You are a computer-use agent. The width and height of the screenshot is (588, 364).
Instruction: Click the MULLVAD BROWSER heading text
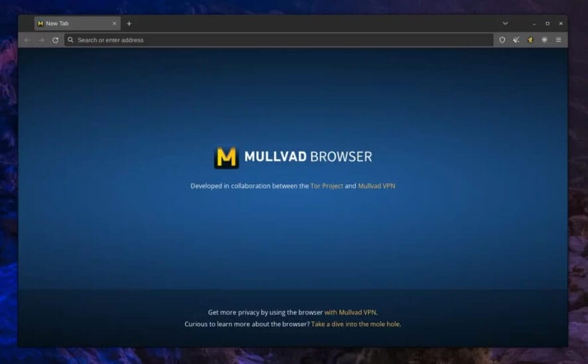pos(308,156)
